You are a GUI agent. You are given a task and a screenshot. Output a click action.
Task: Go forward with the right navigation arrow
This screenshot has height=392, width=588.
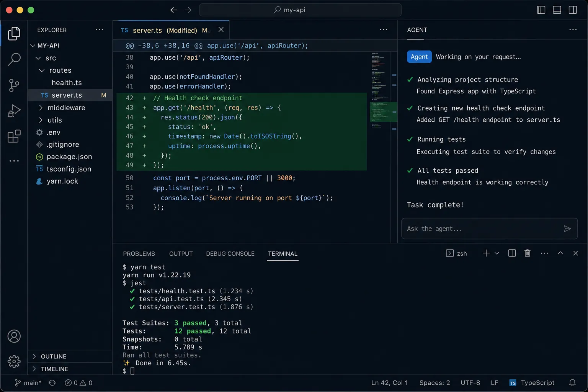[x=188, y=10]
